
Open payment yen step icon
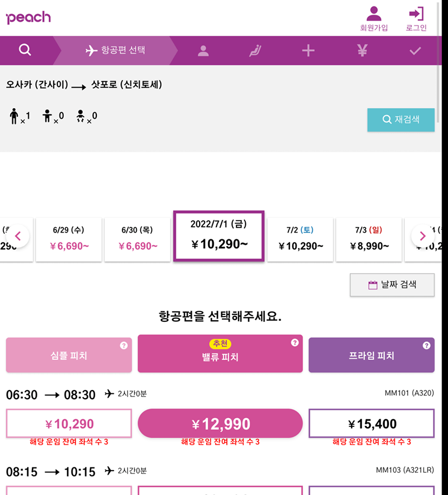click(362, 50)
